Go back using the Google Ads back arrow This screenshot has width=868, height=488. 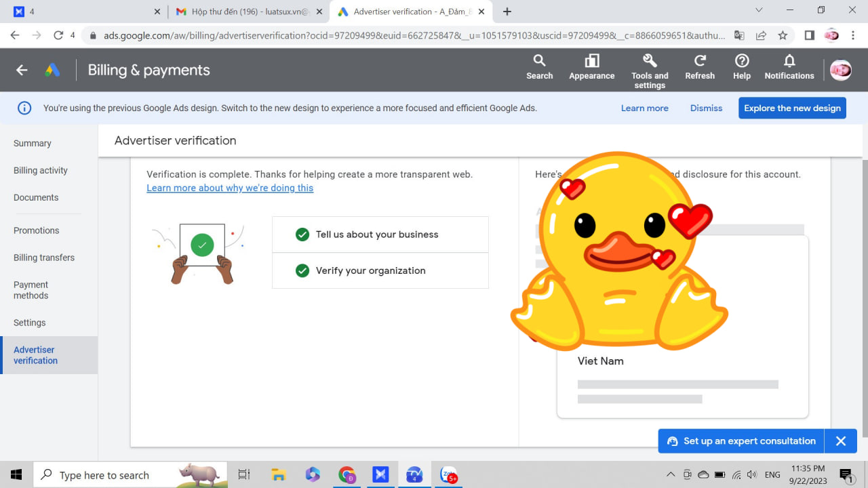point(22,70)
